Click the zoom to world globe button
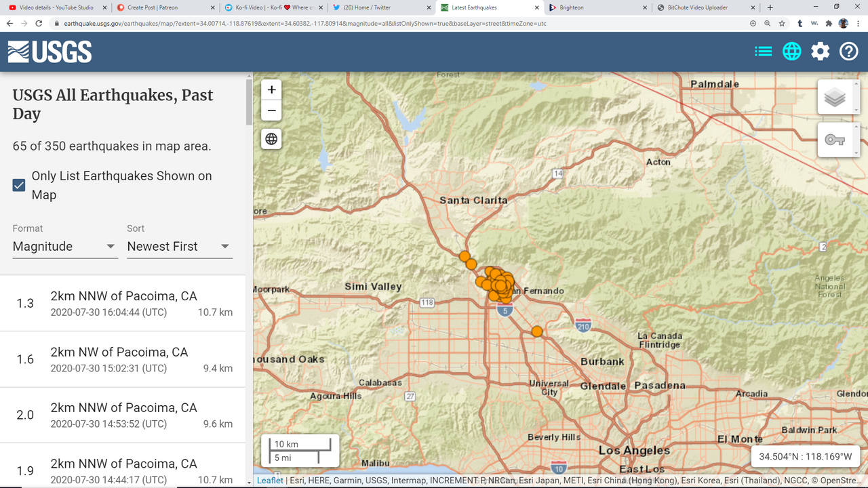Screen dimensions: 868x488 click(x=271, y=139)
